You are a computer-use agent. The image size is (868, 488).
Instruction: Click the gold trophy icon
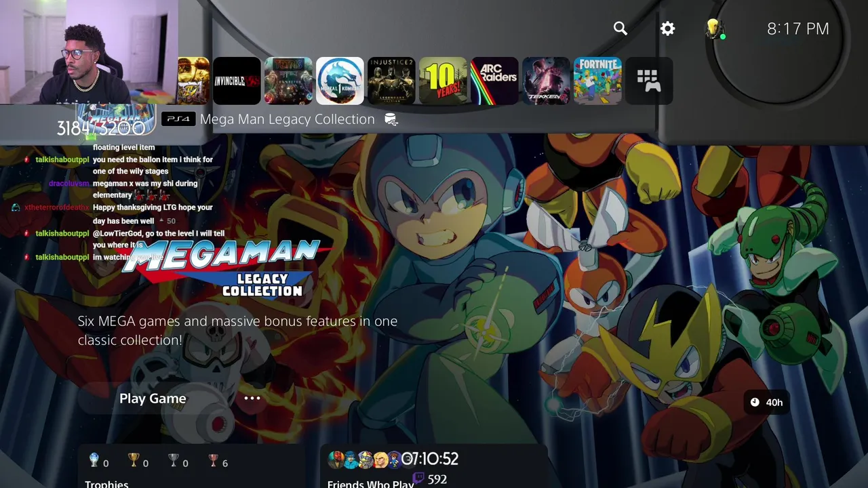[134, 460]
